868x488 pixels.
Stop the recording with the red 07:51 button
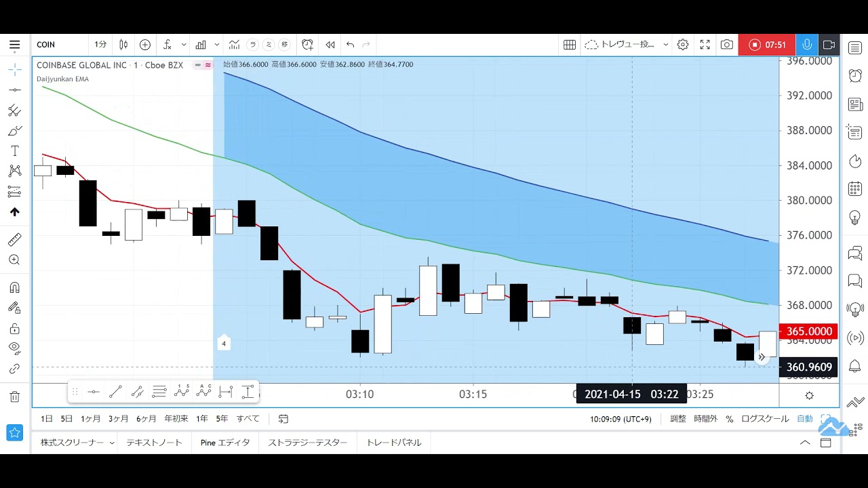pyautogui.click(x=767, y=45)
